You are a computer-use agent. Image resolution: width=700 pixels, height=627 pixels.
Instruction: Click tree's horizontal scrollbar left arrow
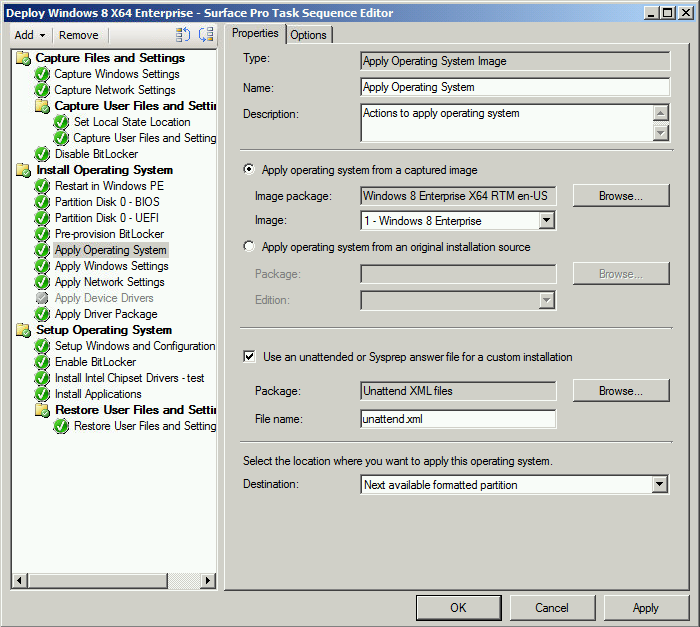tap(19, 581)
